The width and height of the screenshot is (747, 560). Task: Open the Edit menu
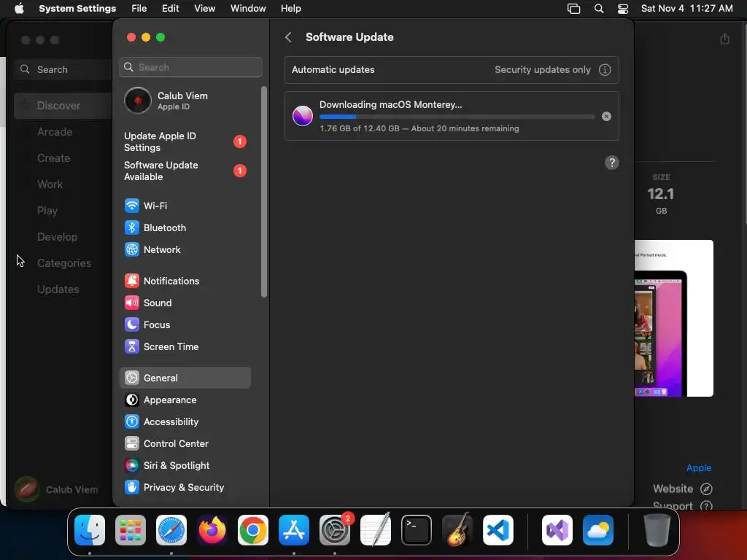click(x=170, y=9)
